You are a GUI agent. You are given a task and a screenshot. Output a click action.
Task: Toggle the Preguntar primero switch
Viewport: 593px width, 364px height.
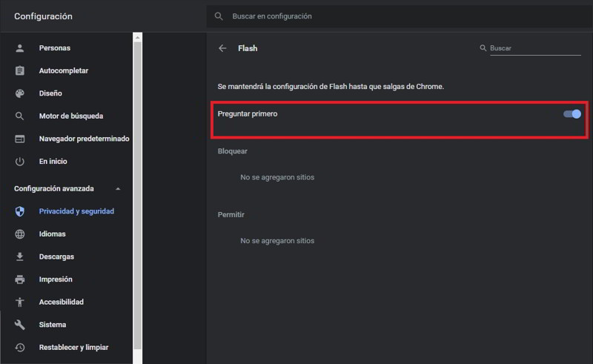coord(572,114)
